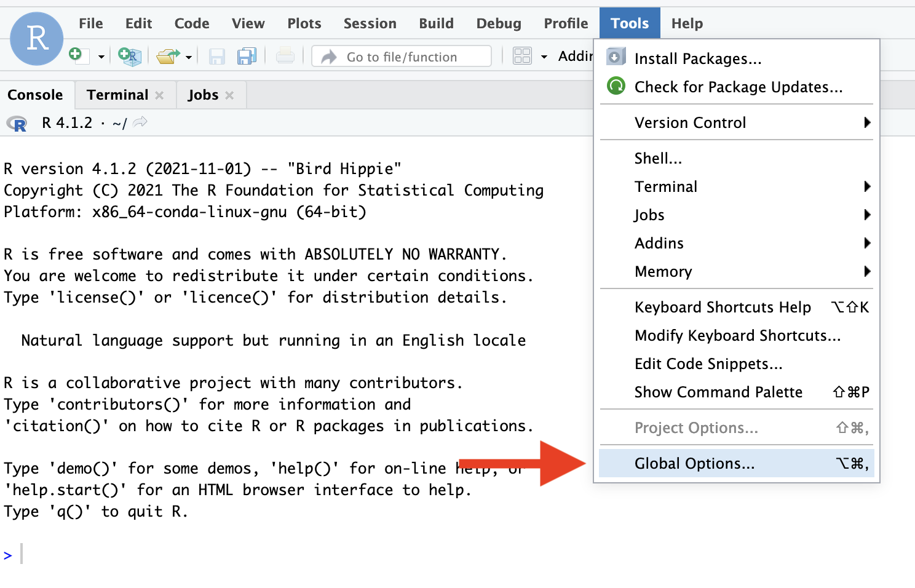Open the File menu
This screenshot has width=915, height=588.
[x=91, y=23]
